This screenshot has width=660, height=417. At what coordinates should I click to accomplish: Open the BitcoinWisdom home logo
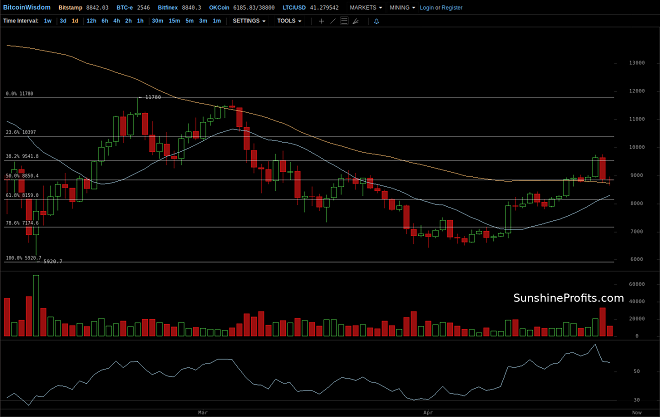(x=27, y=8)
